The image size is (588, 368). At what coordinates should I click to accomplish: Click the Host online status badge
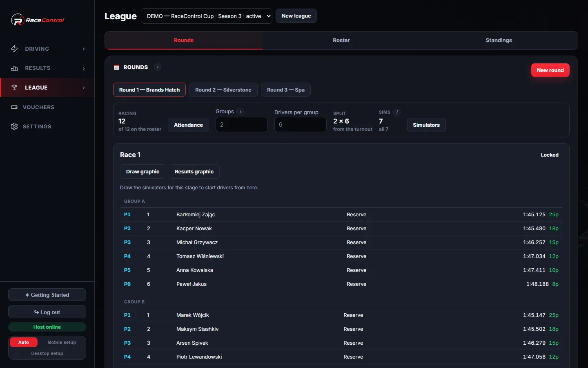click(x=47, y=327)
